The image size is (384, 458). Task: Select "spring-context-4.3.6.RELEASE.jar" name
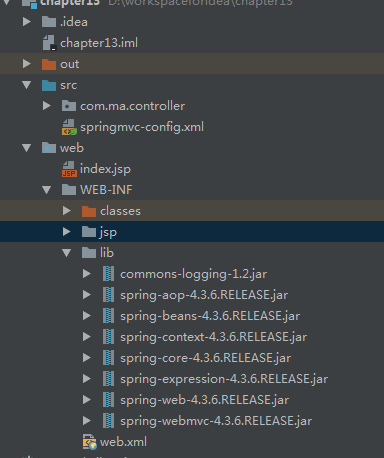pyautogui.click(x=214, y=337)
